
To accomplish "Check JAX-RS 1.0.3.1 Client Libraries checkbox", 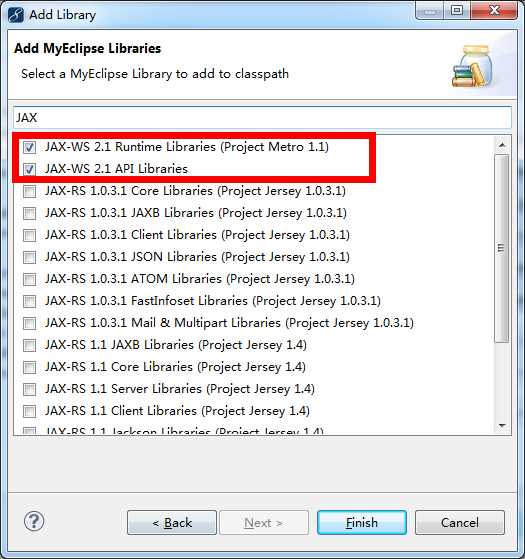I will pos(29,235).
